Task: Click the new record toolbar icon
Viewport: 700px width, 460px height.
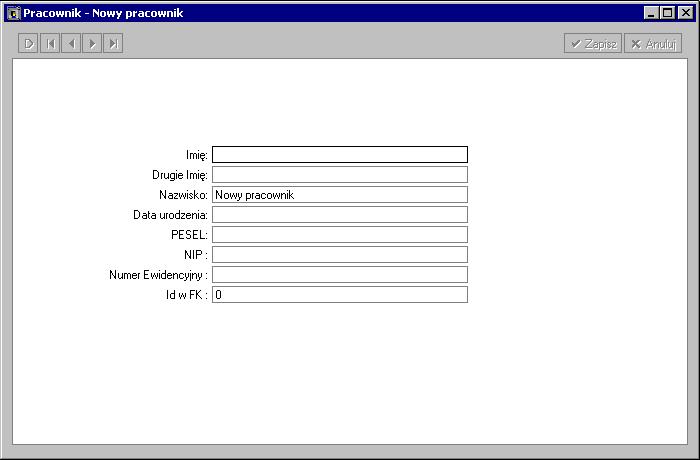Action: coord(28,43)
